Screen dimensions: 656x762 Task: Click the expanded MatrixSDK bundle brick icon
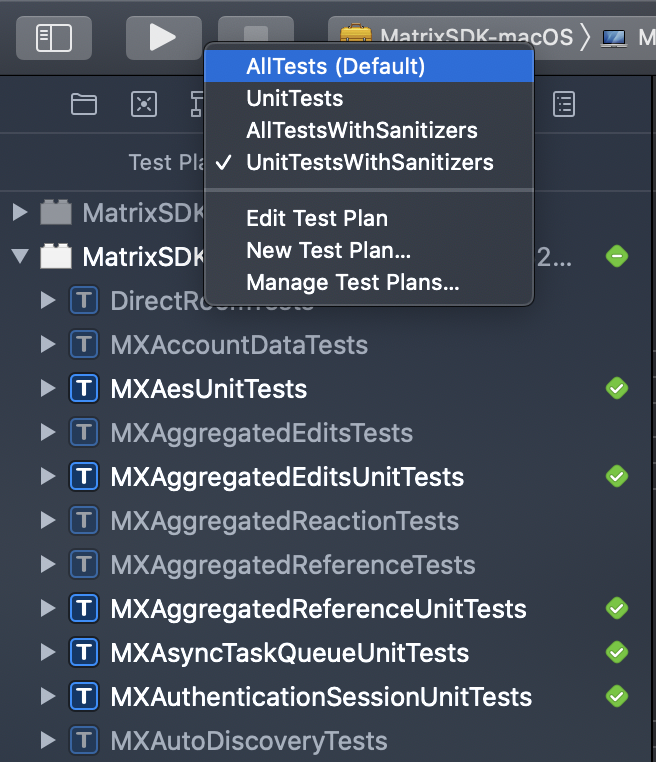(56, 256)
